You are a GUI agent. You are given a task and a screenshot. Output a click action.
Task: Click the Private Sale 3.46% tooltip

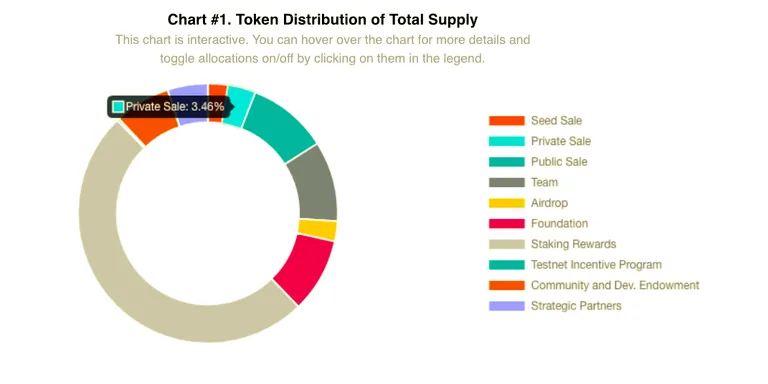pyautogui.click(x=169, y=107)
